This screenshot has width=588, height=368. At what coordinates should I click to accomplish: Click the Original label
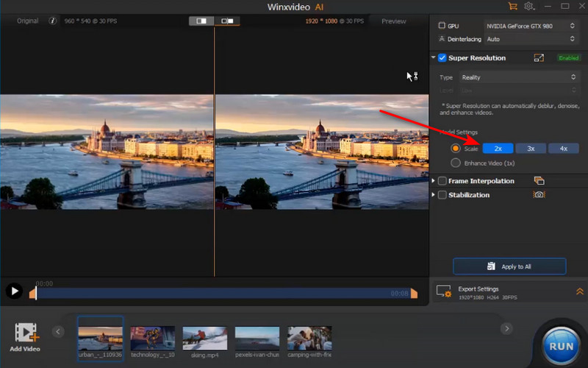coord(27,21)
